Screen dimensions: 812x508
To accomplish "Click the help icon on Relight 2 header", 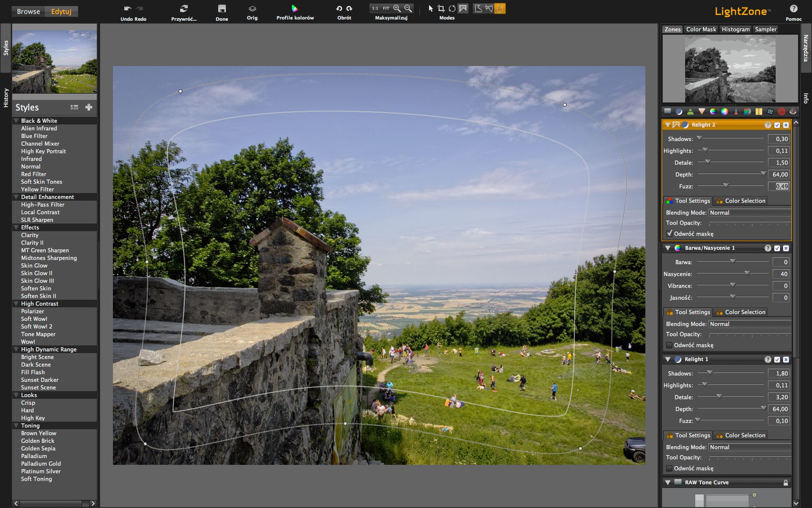I will tap(768, 125).
